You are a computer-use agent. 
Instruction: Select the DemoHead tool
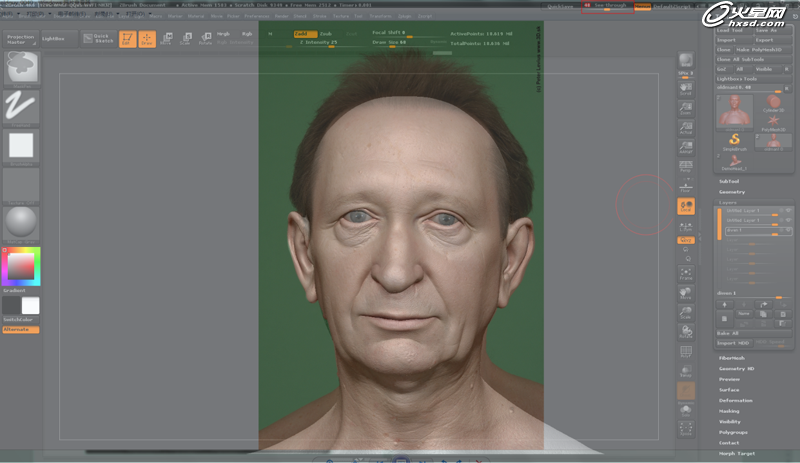tap(735, 163)
